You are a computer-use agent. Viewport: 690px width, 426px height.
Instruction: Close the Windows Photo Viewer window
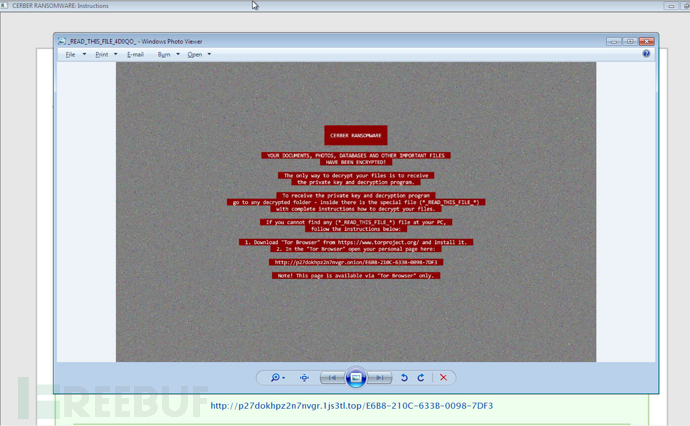click(646, 41)
